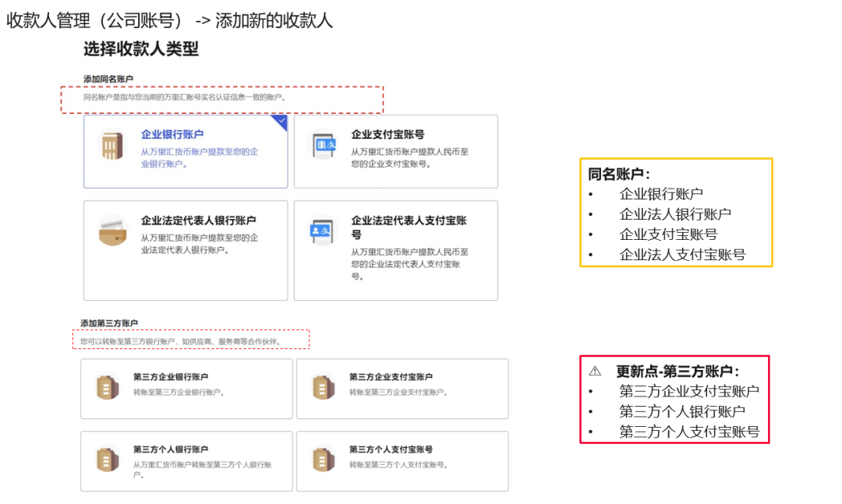Choose the 企业法定代表人支付宝账号 card title

pos(409,227)
